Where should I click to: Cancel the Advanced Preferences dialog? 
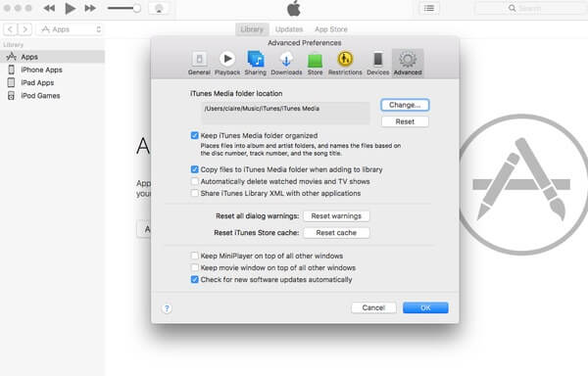[373, 307]
